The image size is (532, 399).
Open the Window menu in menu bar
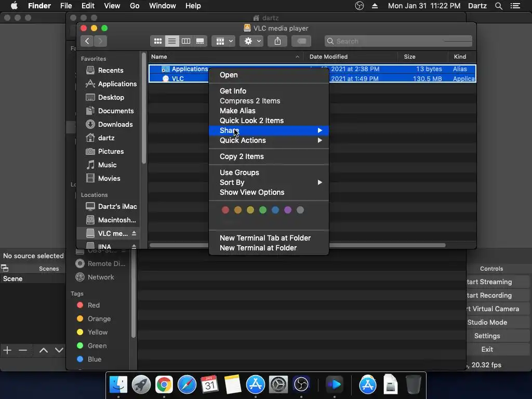[x=163, y=6]
